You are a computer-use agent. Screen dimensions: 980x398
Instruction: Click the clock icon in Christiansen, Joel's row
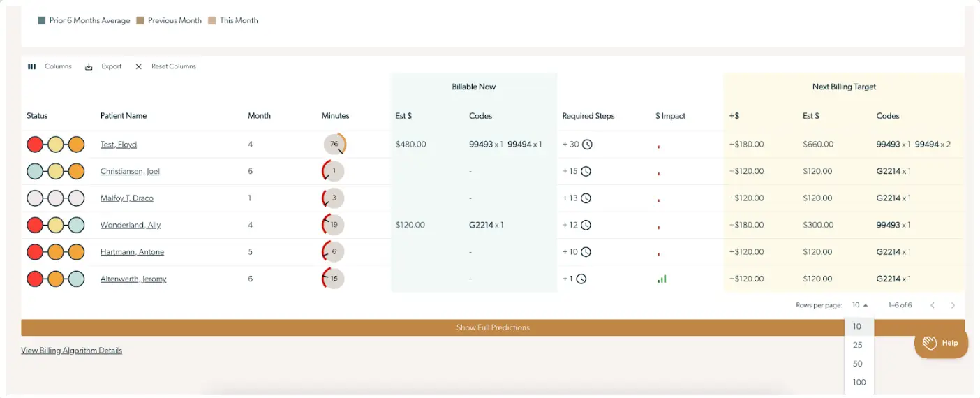pyautogui.click(x=586, y=171)
